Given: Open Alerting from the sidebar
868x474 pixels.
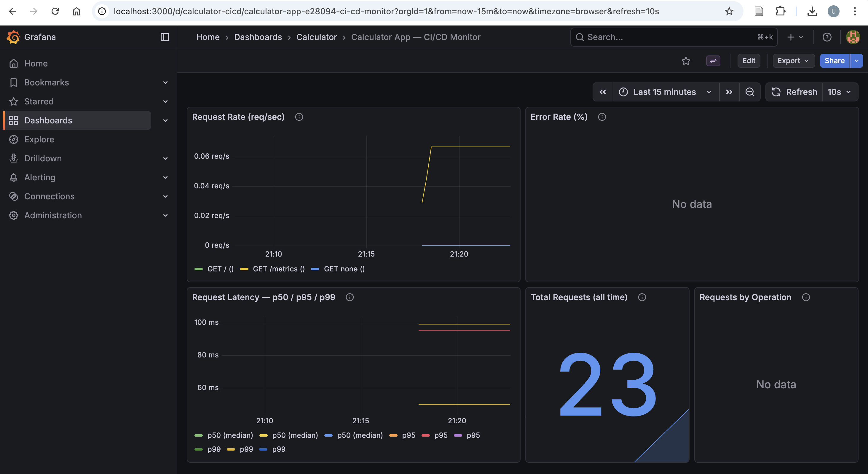Looking at the screenshot, I should 39,177.
